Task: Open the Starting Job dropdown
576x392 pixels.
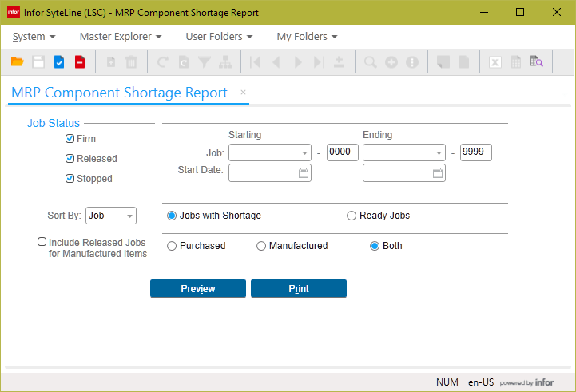Action: tap(304, 152)
